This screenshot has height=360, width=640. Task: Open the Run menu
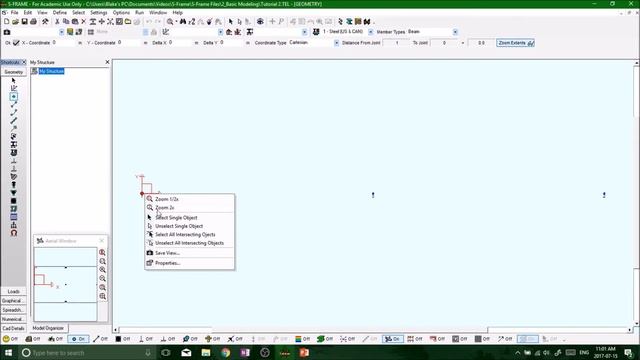pyautogui.click(x=140, y=13)
